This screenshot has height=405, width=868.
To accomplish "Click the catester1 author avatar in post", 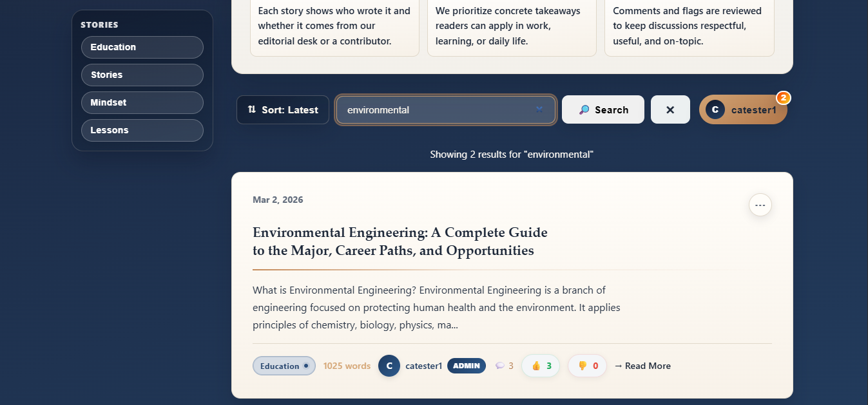I will (389, 366).
